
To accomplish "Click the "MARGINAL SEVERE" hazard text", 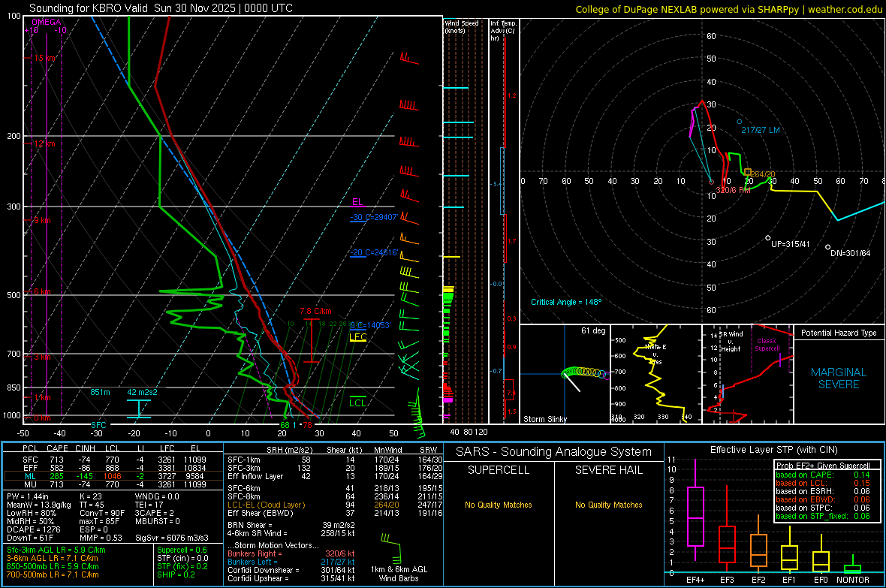I will point(839,378).
